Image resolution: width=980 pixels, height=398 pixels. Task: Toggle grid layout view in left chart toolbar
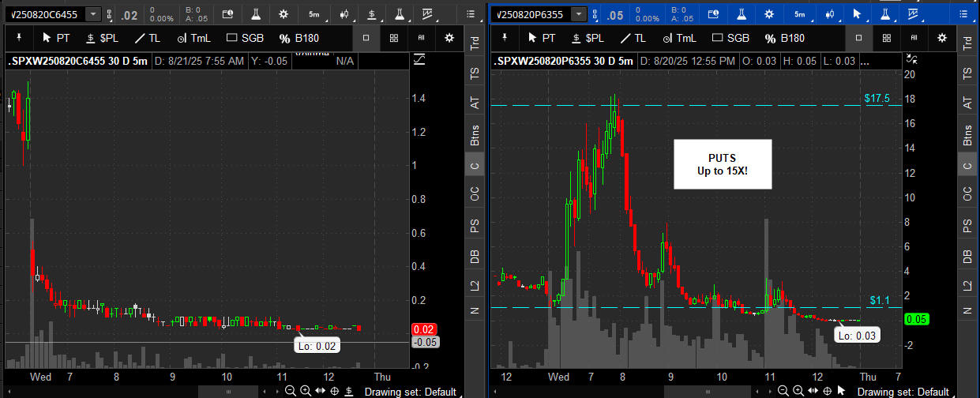coord(394,38)
